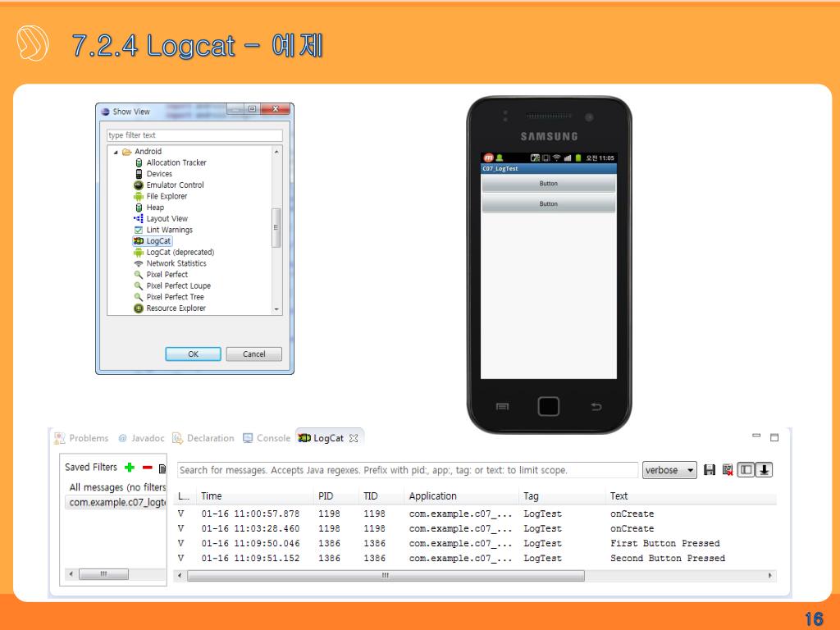Select Pixel Perfect Loupe entry

pos(172,285)
